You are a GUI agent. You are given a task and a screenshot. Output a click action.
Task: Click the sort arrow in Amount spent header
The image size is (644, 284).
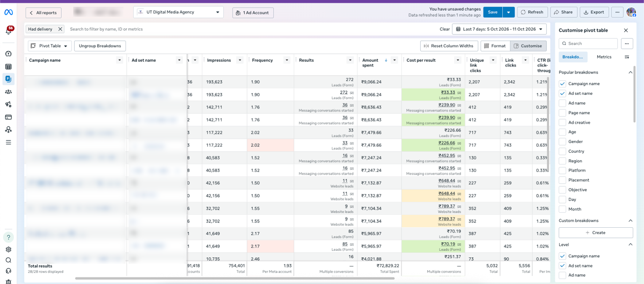click(x=386, y=60)
